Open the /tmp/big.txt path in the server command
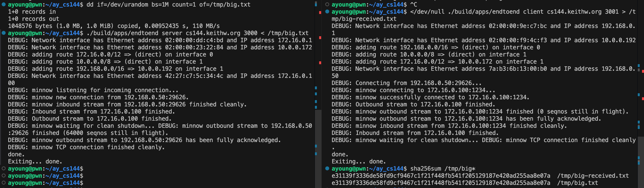 tap(288, 33)
